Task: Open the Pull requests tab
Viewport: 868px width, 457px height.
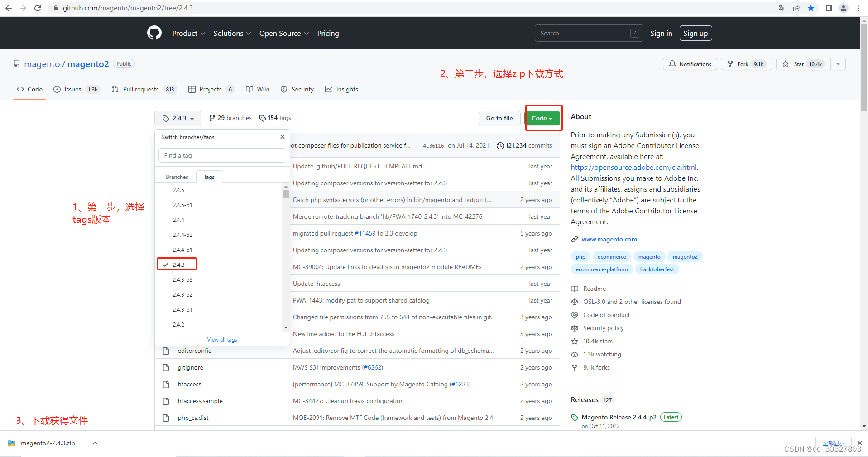Action: [x=144, y=89]
